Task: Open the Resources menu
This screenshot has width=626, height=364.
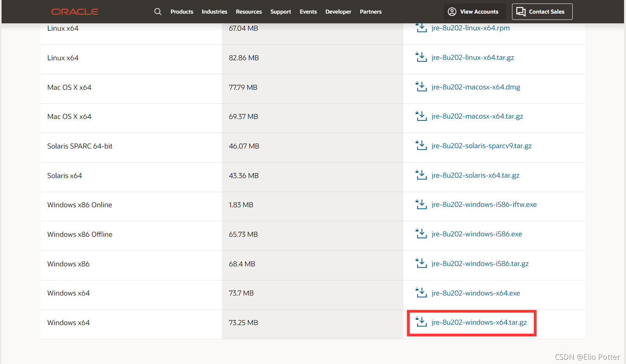Action: pos(249,12)
